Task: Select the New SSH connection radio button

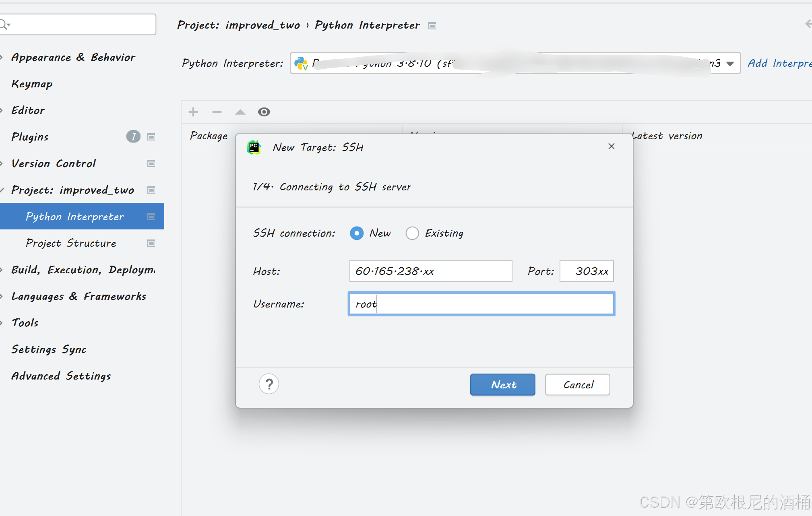Action: tap(357, 233)
